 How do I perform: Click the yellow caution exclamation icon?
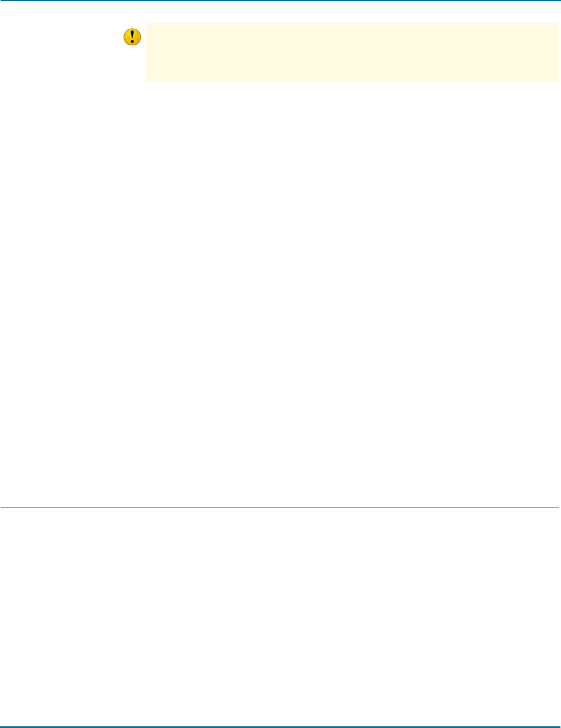[x=132, y=37]
